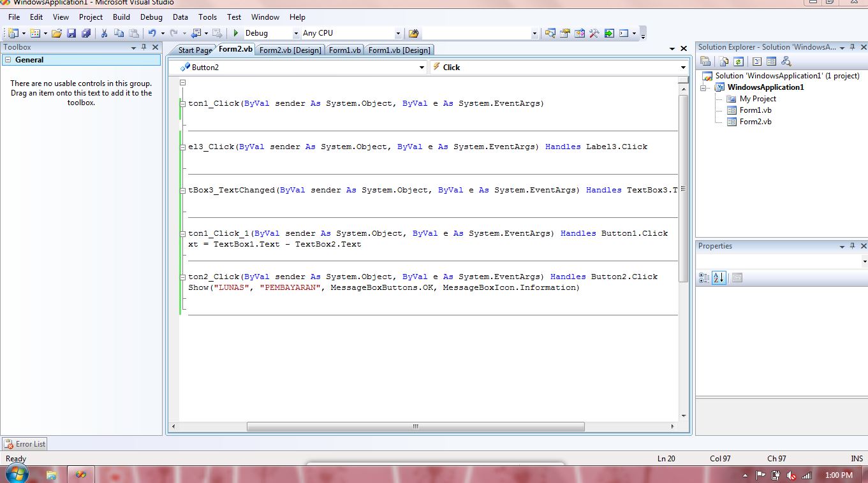Select My Project in Solution Explorer
This screenshot has width=868, height=483.
click(x=758, y=99)
